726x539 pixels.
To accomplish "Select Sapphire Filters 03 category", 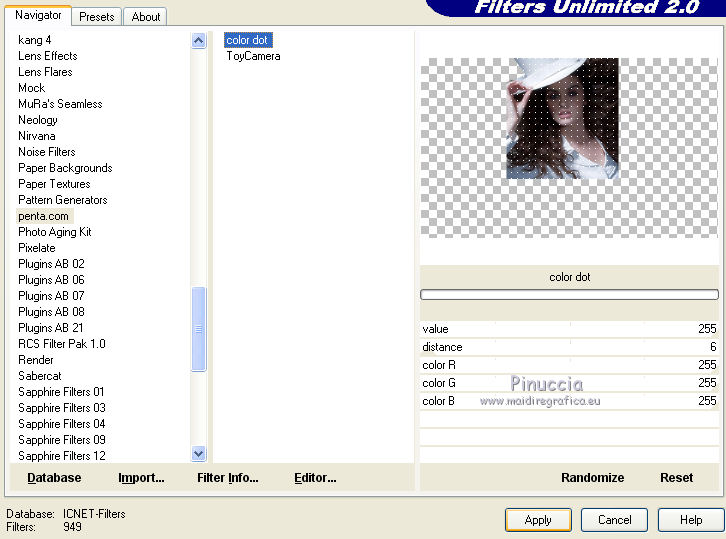I will (x=62, y=407).
